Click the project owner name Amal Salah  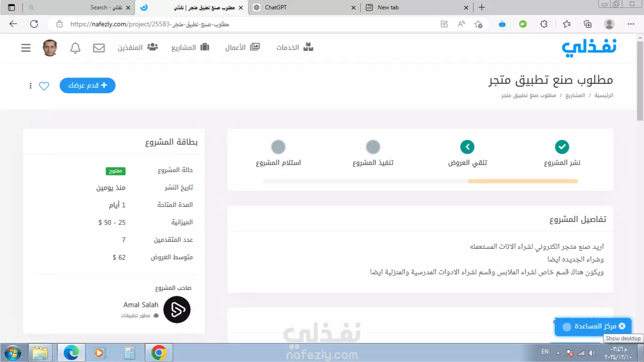[141, 305]
